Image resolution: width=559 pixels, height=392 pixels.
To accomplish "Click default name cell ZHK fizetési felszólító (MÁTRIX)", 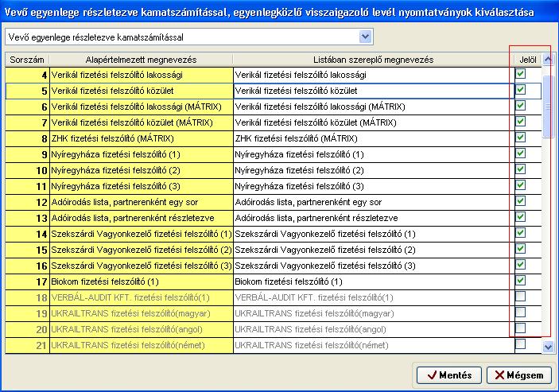I will 142,138.
